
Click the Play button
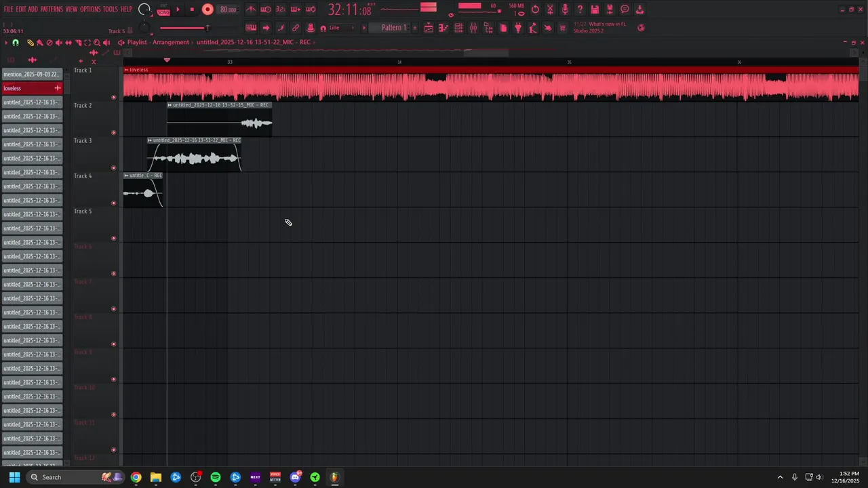[178, 9]
